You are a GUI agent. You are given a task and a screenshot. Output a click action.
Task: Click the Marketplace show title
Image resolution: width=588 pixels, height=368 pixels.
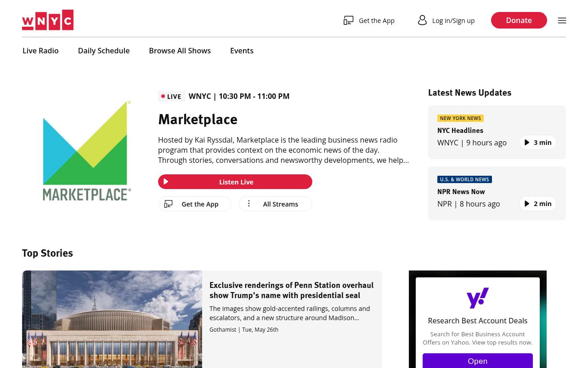198,119
